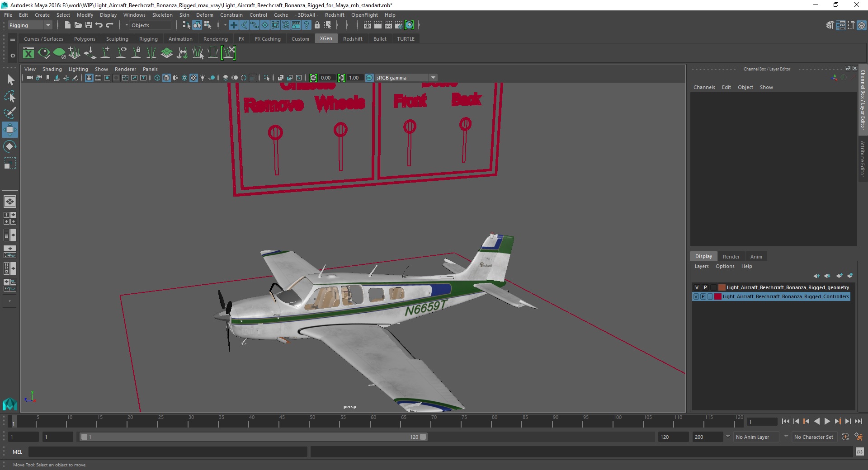Image resolution: width=868 pixels, height=470 pixels.
Task: Click the four-view layout icon
Action: click(9, 218)
